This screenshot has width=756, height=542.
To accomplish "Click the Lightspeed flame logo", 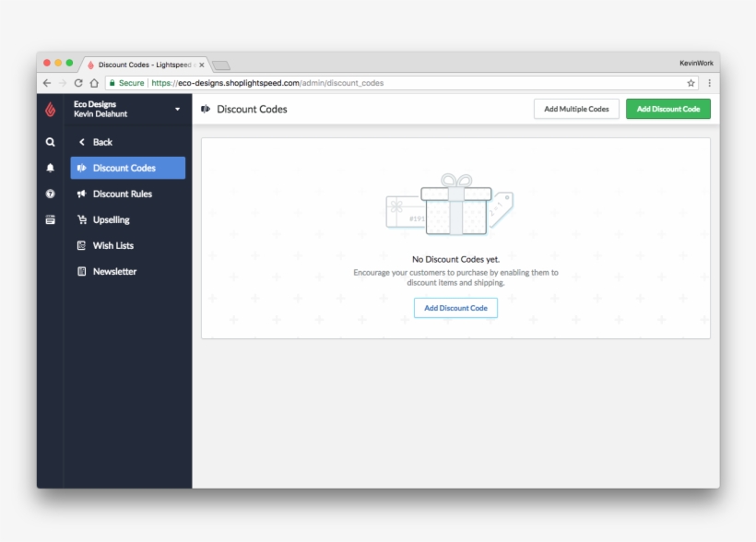I will pyautogui.click(x=50, y=110).
